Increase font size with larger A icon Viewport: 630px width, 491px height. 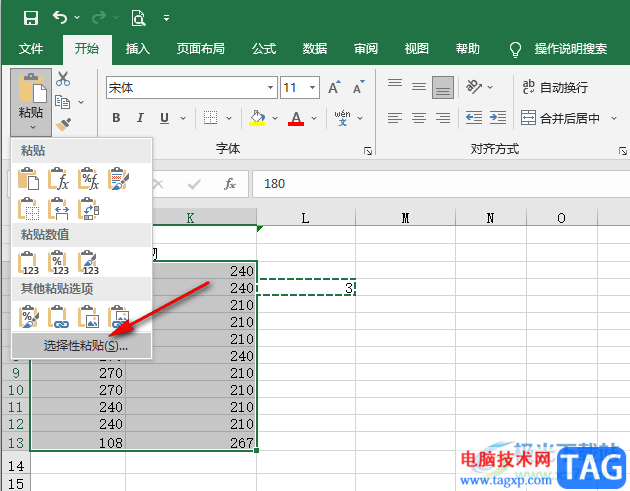(334, 87)
